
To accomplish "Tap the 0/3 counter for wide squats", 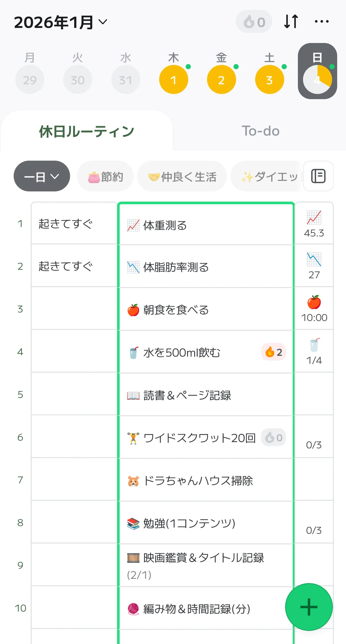I will tap(314, 445).
